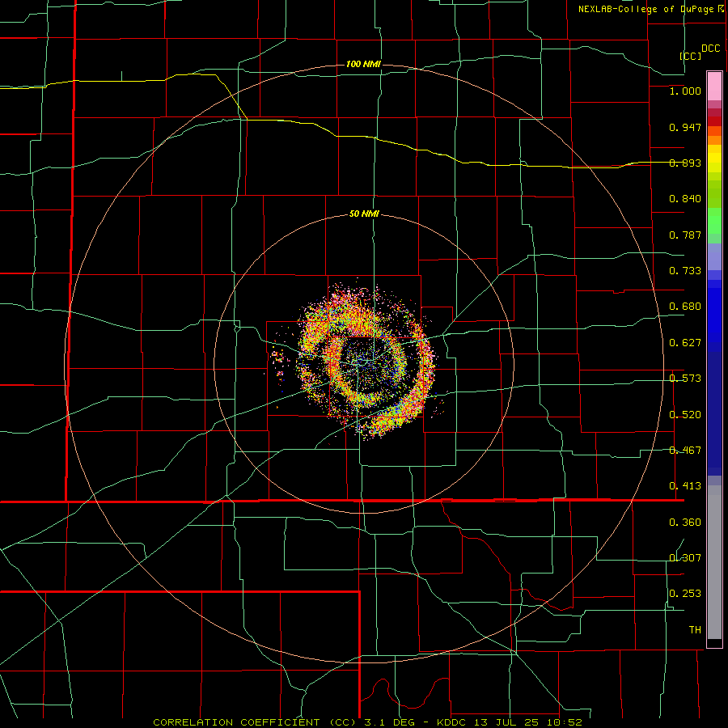Click the 0.947 scale value
Screen dimensions: 728x728
pyautogui.click(x=685, y=127)
